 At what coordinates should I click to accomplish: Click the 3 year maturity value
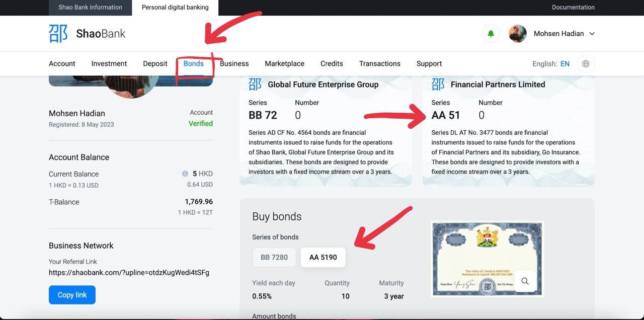[x=394, y=296]
